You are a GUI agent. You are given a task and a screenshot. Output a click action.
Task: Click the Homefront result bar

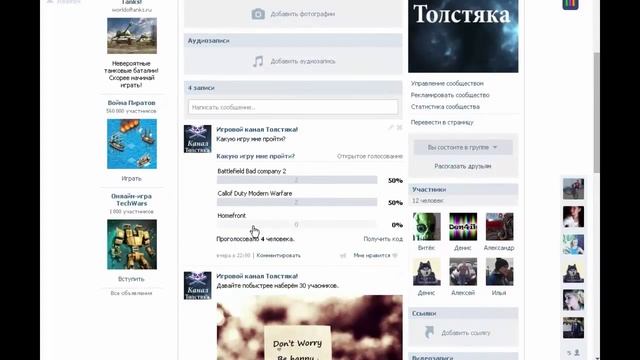(297, 224)
